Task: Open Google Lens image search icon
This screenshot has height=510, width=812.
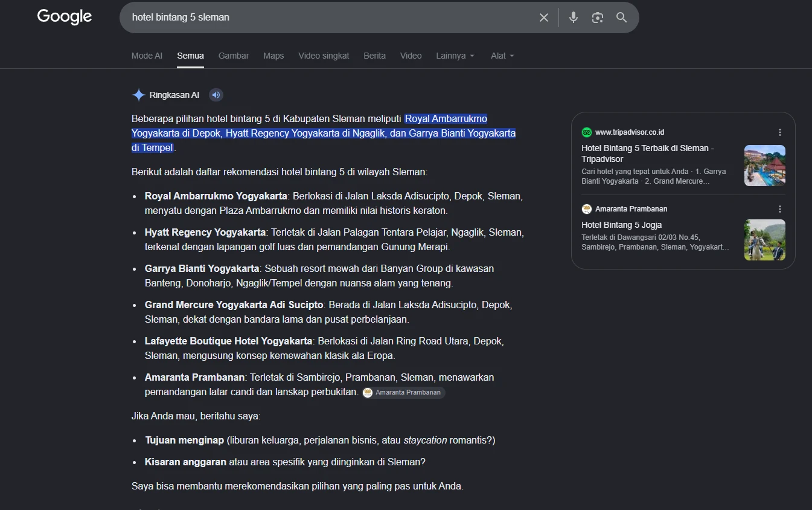Action: pyautogui.click(x=598, y=18)
